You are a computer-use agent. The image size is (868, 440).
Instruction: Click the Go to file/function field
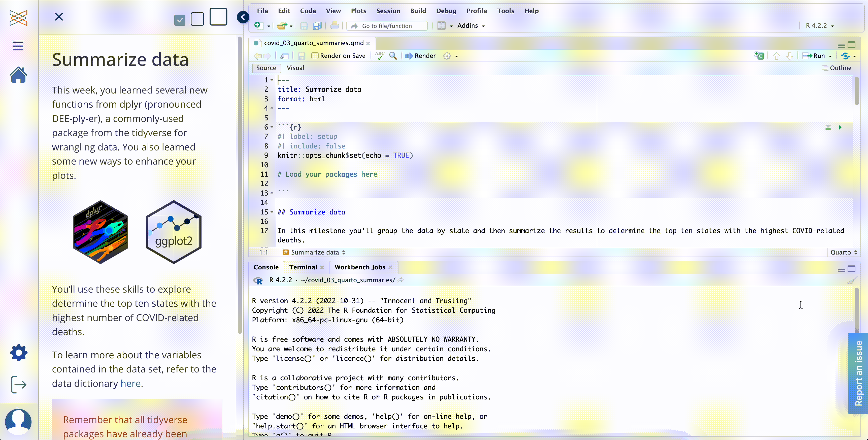[387, 26]
